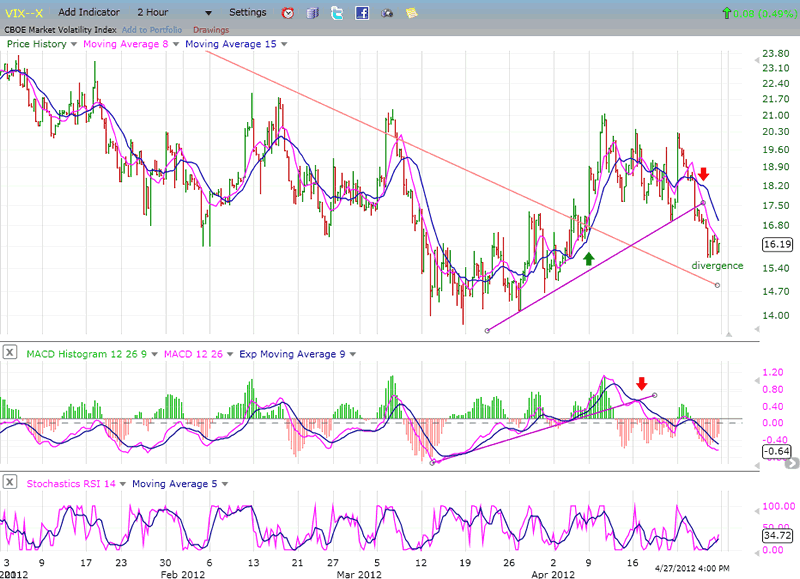Open the Settings menu
Screen dimensions: 800x579
tap(247, 13)
